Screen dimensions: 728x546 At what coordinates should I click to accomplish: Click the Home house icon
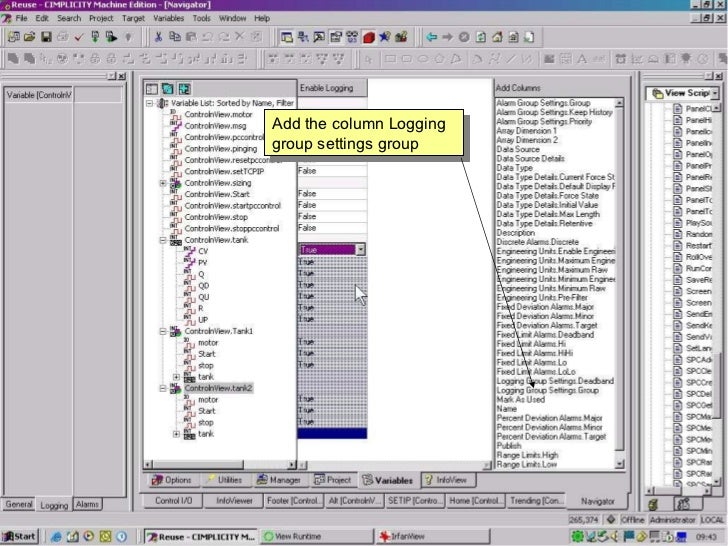(x=497, y=37)
